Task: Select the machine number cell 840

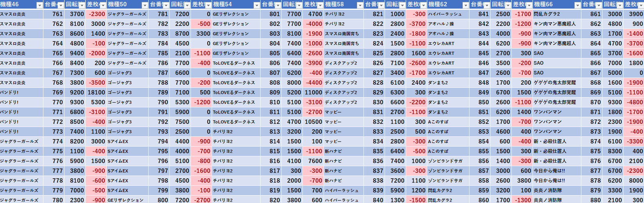Action: (x=374, y=200)
